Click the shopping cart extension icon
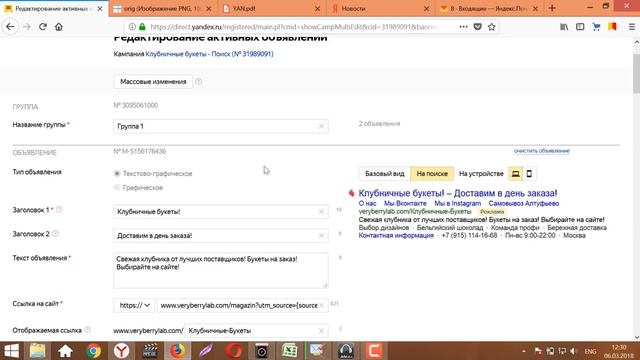The width and height of the screenshot is (640, 360). (596, 27)
